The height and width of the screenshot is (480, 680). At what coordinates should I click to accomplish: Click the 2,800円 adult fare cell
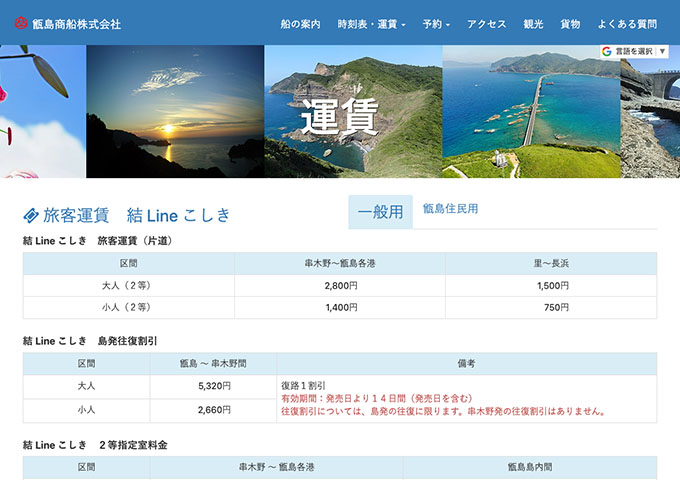(x=340, y=285)
